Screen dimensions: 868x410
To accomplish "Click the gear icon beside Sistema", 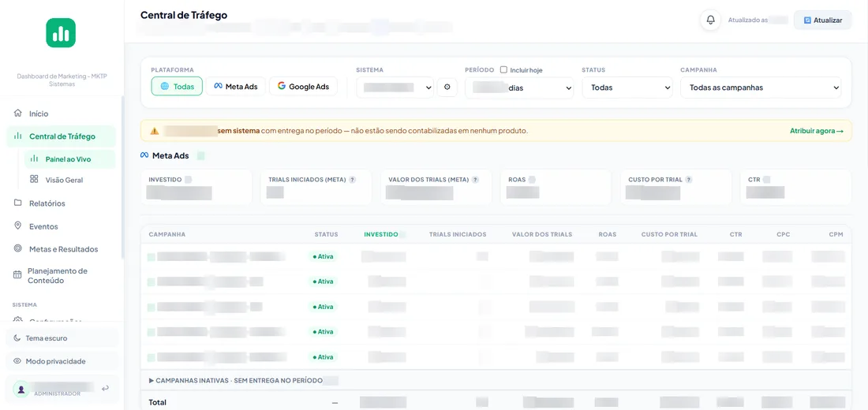I will pyautogui.click(x=447, y=88).
